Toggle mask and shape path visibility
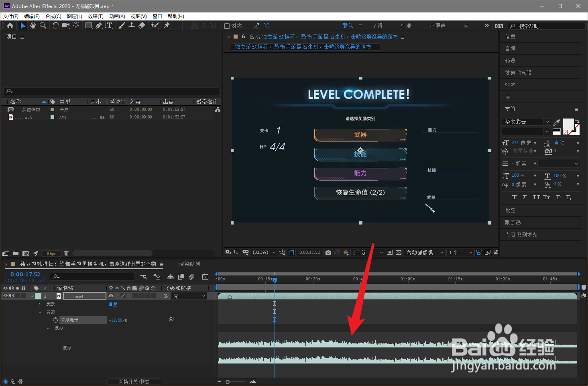The width and height of the screenshot is (588, 386). coord(291,252)
